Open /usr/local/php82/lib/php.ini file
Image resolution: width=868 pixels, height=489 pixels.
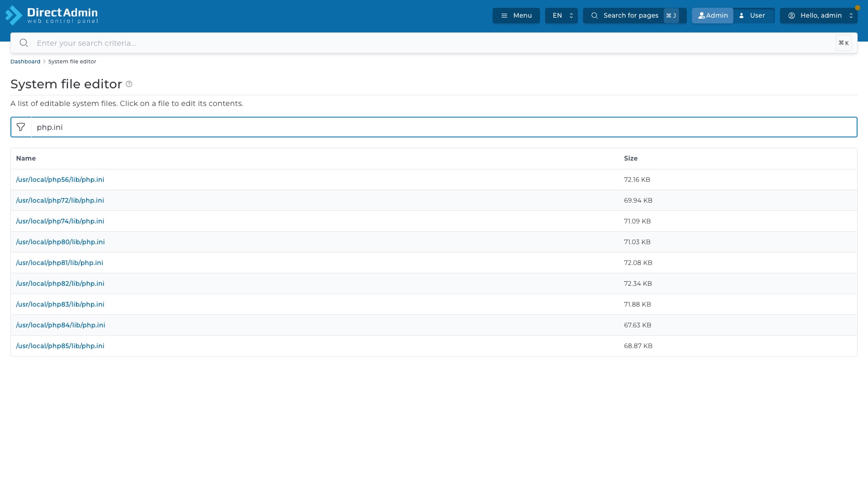(x=60, y=284)
